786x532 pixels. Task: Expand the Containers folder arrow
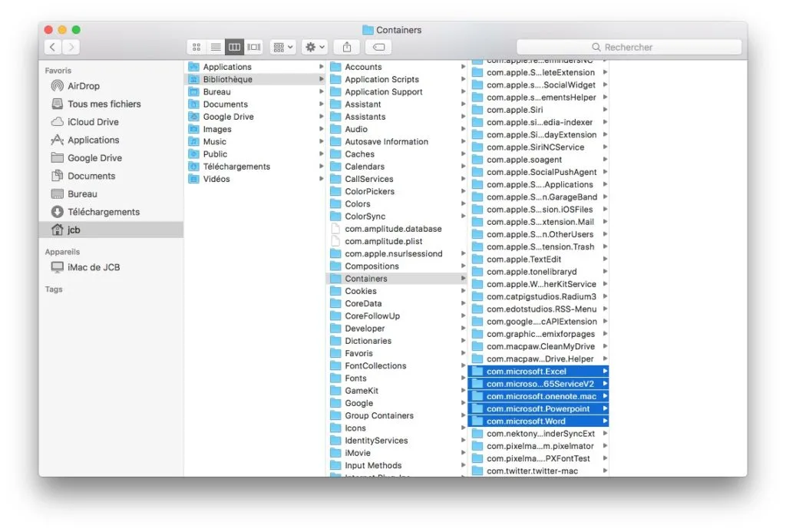tap(463, 279)
